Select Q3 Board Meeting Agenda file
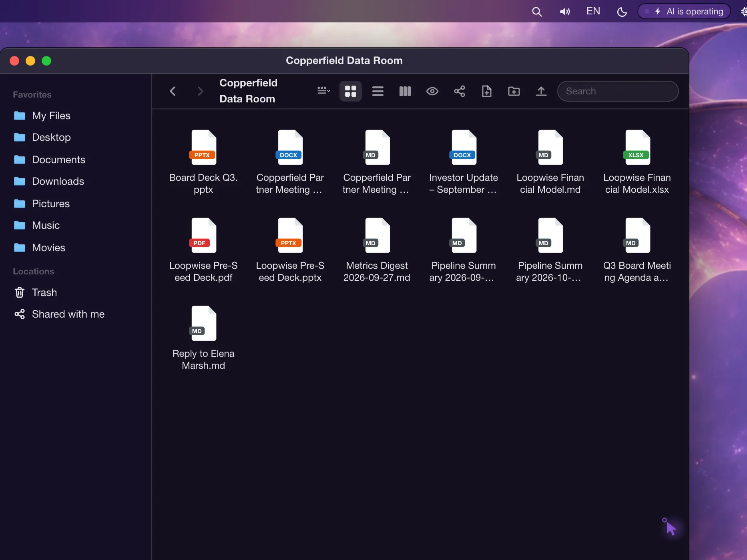The width and height of the screenshot is (747, 560). 637,250
